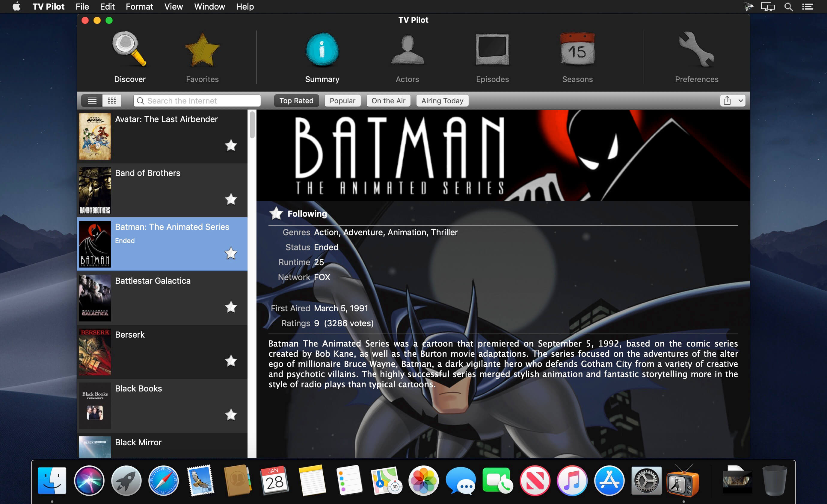This screenshot has width=827, height=504.
Task: Open the Seasons calendar icon
Action: coord(577,50)
